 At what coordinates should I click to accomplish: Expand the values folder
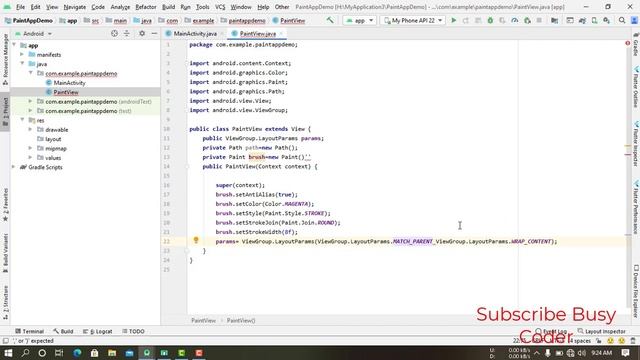[31, 158]
